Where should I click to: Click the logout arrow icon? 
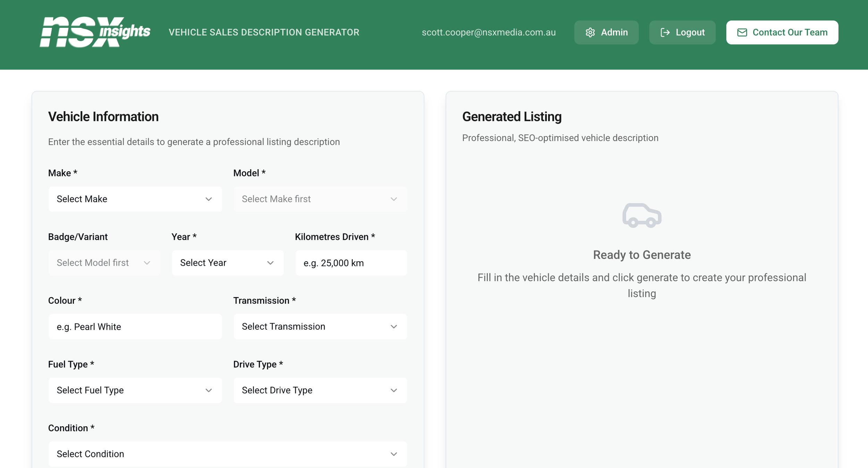pos(665,32)
